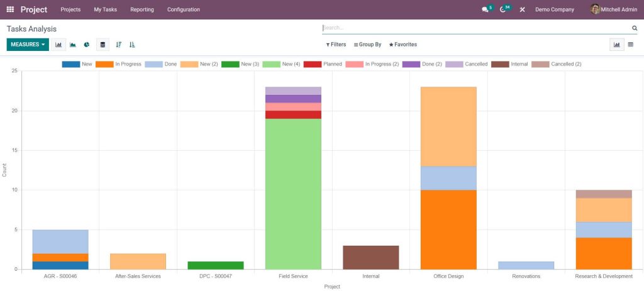Screen dimensions: 644x291
Task: Open the conversations messages icon
Action: (485, 9)
